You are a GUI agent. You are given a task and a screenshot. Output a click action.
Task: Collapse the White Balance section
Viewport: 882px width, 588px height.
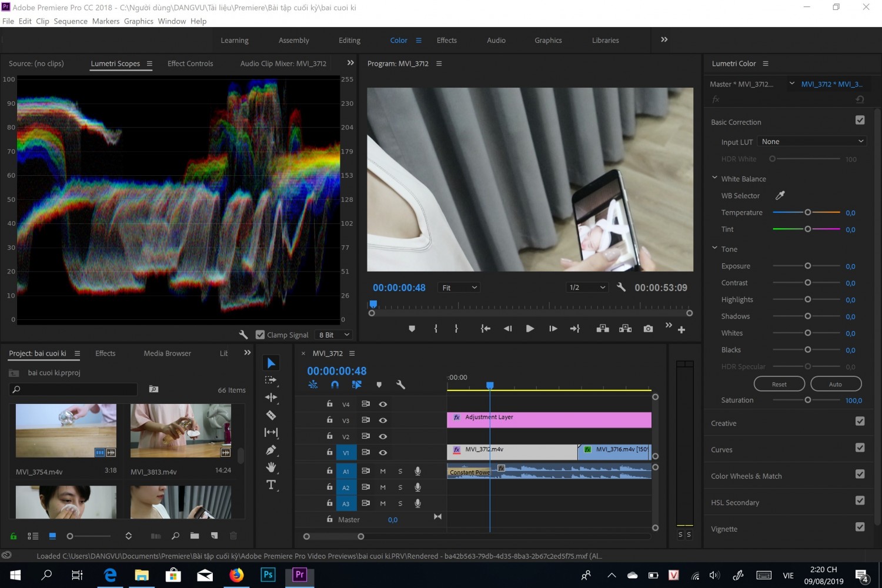click(714, 178)
